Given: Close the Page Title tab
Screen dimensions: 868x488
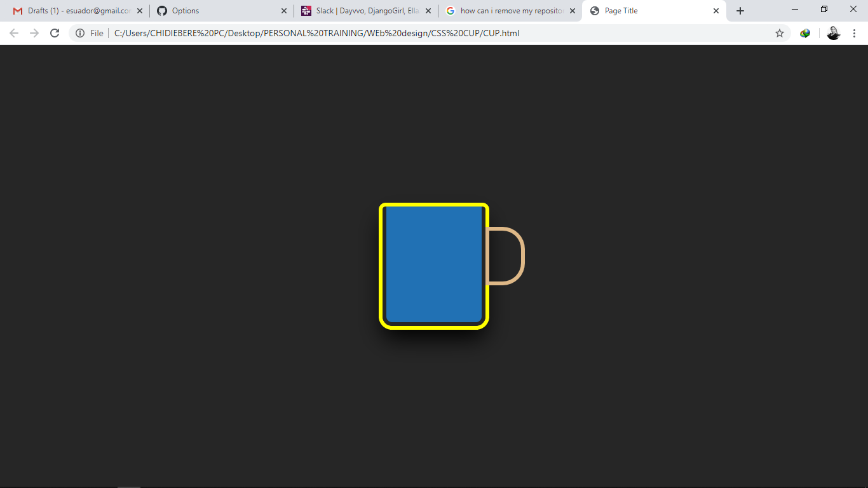Looking at the screenshot, I should click(x=716, y=10).
